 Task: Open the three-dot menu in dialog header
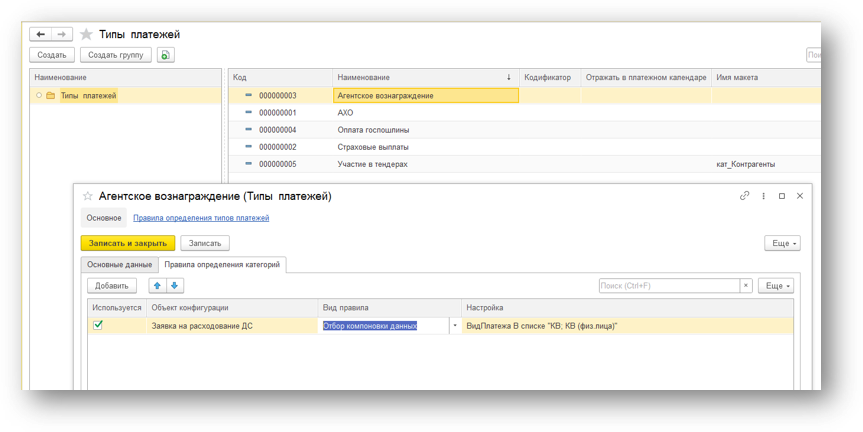point(763,196)
